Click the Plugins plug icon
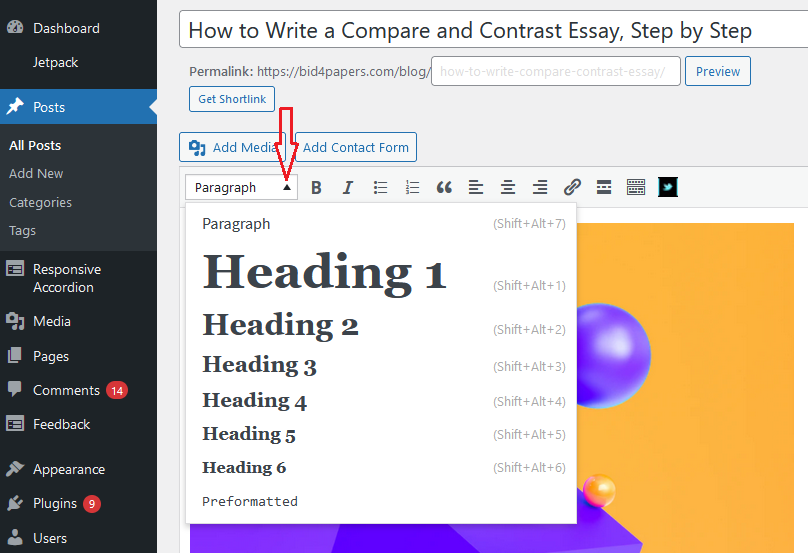Screen dimensions: 808x553 [x=15, y=502]
